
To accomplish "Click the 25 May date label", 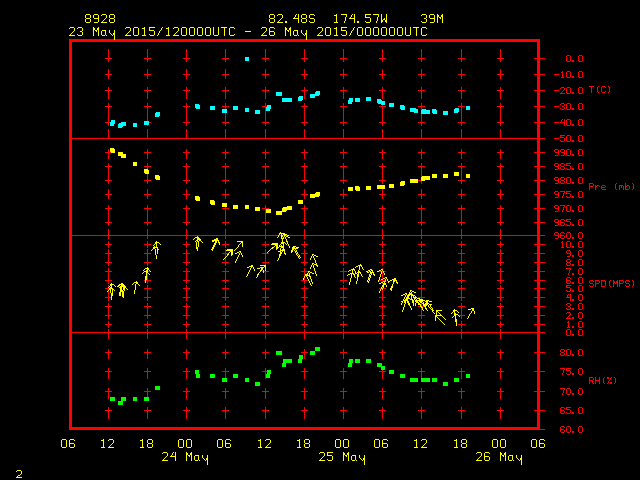I will (342, 457).
